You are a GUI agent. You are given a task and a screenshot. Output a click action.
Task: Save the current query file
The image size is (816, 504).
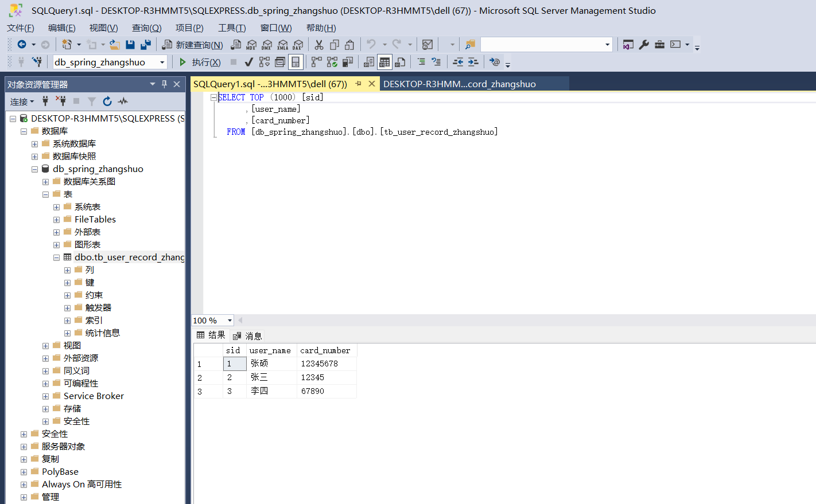[x=130, y=45]
